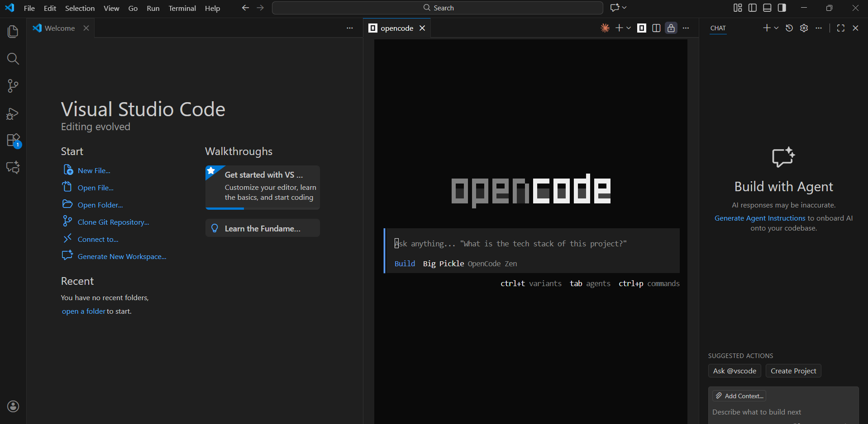The height and width of the screenshot is (424, 868).
Task: Open the File menu
Action: (29, 8)
